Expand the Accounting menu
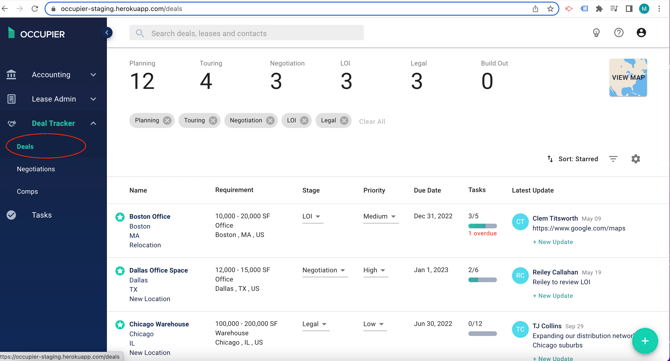670x361 pixels. point(93,75)
